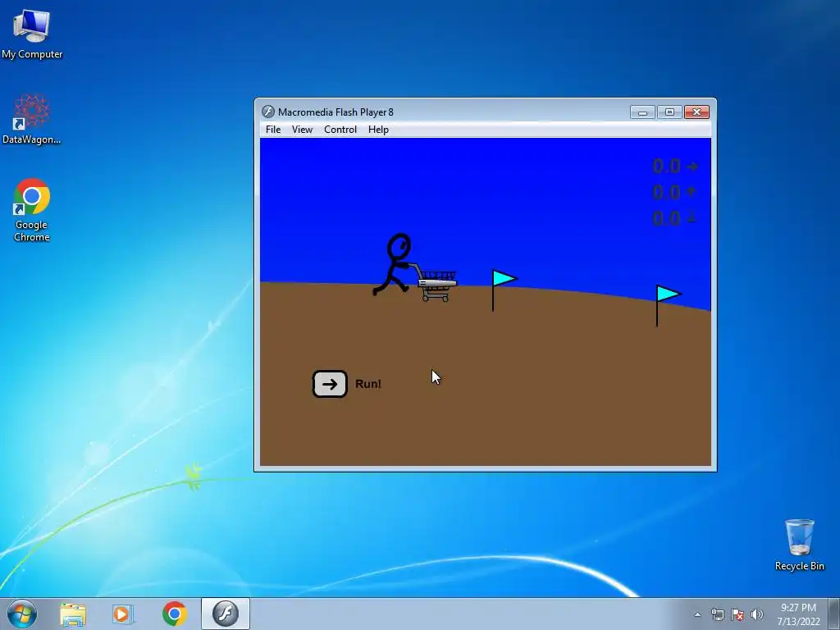
Task: Click the top speed readout 0.0
Action: point(666,167)
